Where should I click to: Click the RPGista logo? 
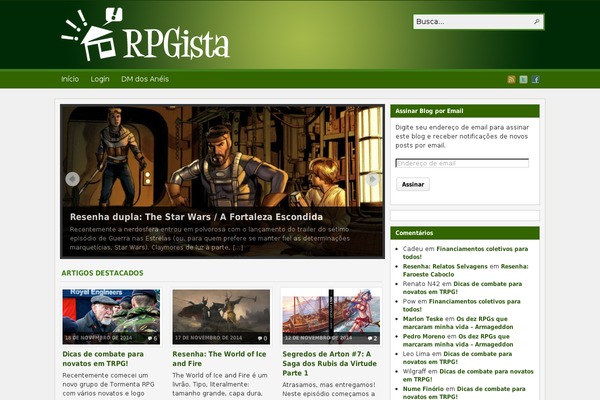click(x=145, y=34)
